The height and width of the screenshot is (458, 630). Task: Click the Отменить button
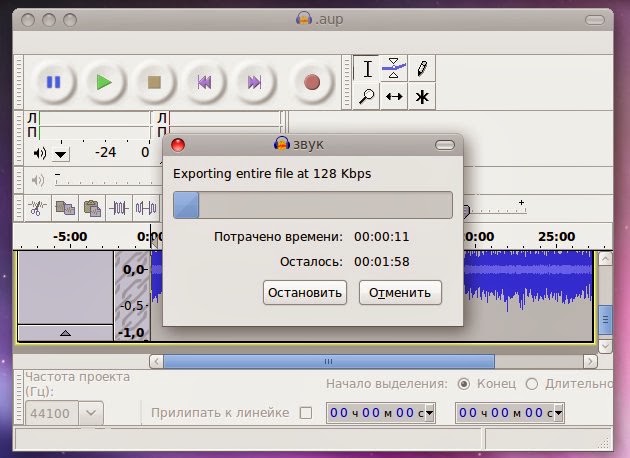[400, 292]
